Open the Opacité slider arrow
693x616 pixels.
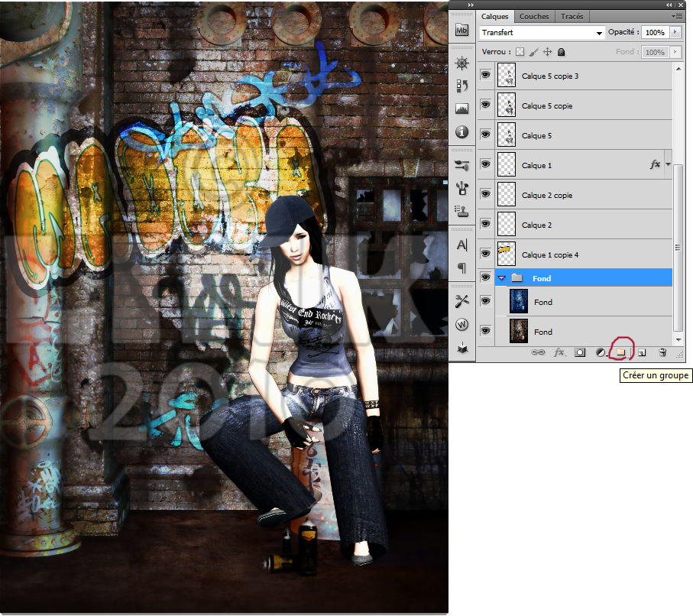(675, 33)
